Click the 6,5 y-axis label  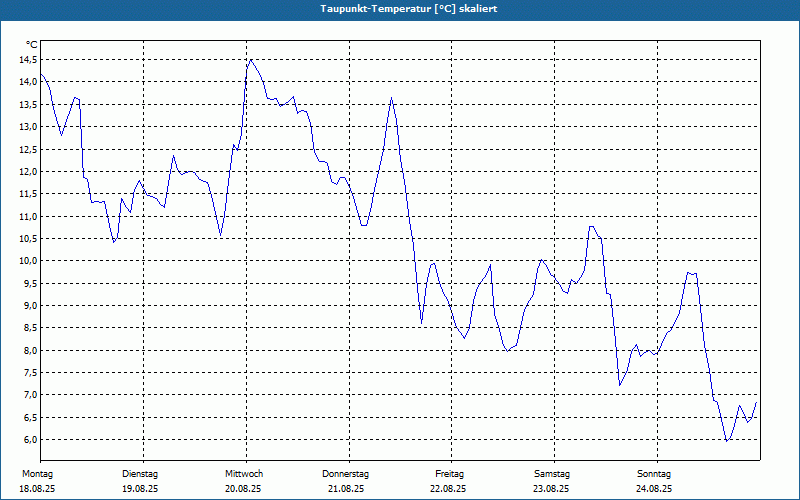[x=31, y=417]
